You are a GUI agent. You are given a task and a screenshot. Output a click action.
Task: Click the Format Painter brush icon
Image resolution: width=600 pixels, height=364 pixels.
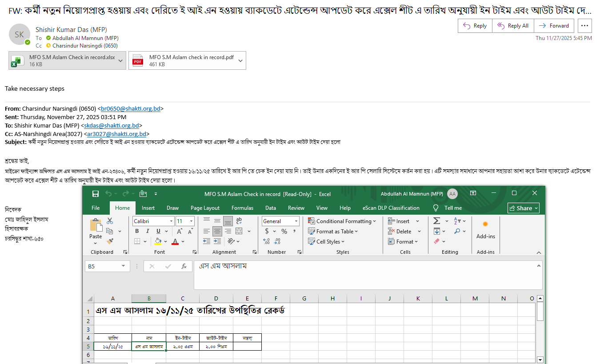(x=110, y=241)
